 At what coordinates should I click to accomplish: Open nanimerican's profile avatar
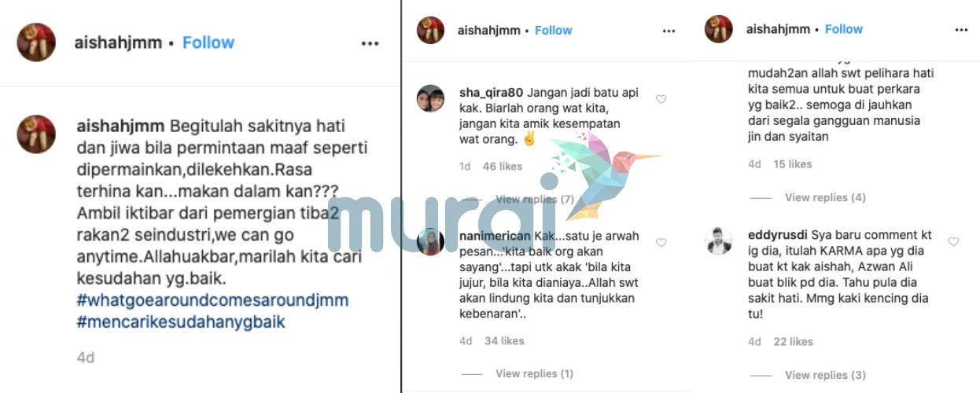click(431, 242)
